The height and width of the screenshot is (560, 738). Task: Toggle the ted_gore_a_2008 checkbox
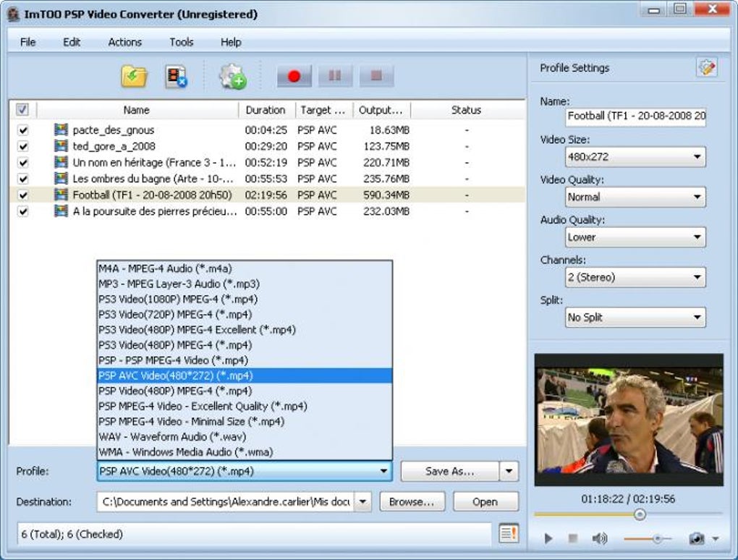coord(23,146)
